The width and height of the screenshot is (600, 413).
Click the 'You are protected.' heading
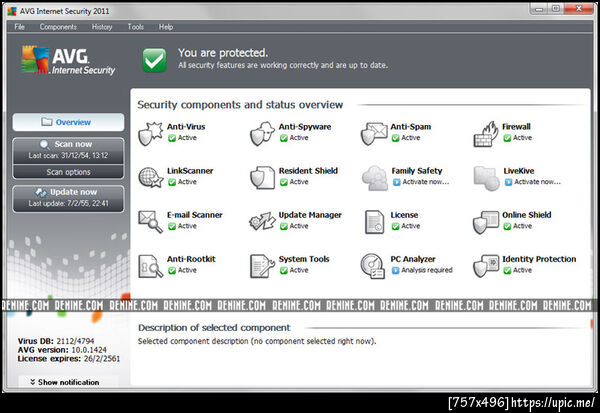point(223,52)
